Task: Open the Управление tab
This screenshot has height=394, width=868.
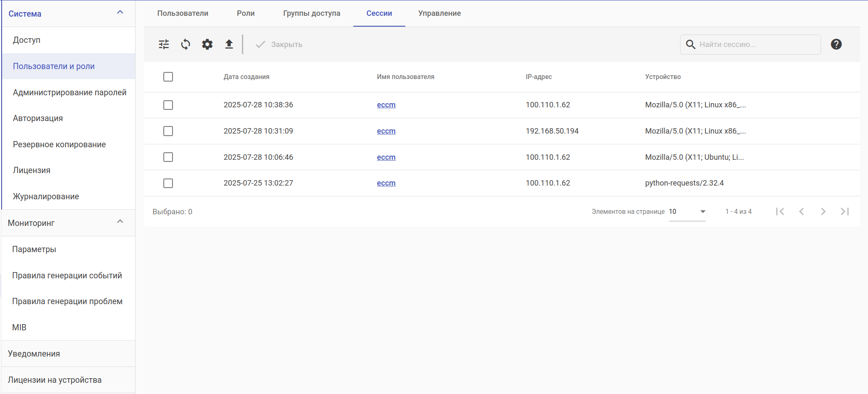Action: [x=439, y=13]
